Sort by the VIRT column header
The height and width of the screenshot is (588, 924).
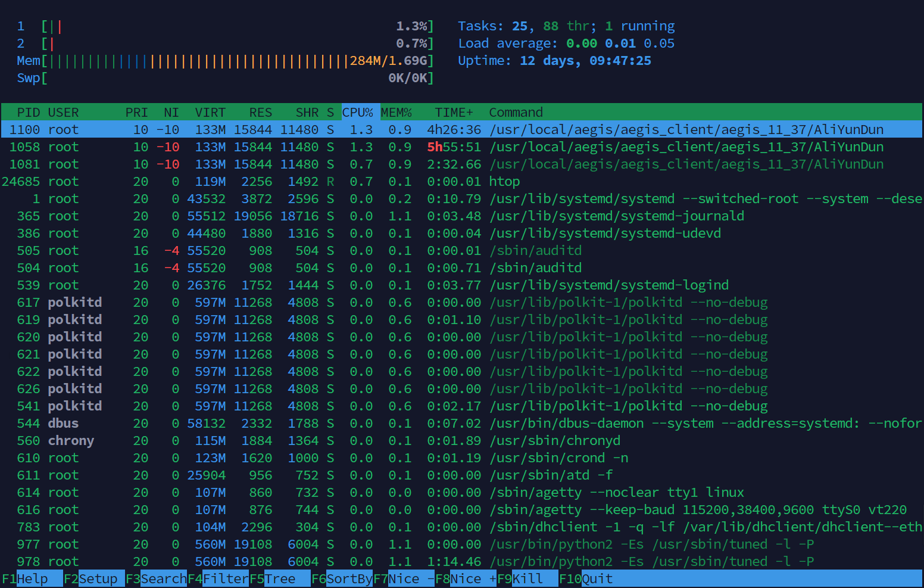[x=210, y=113]
